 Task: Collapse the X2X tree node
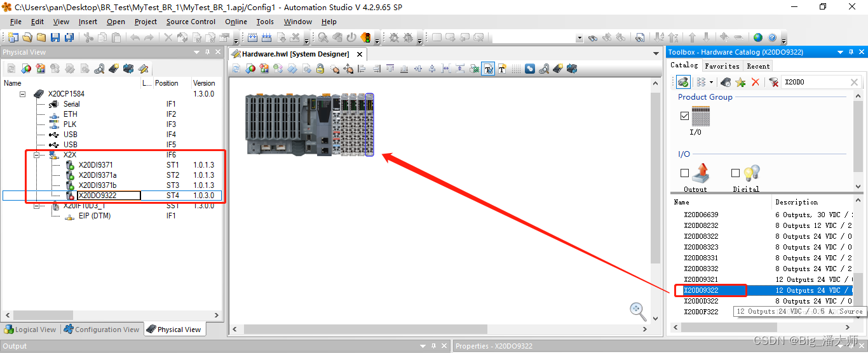37,155
